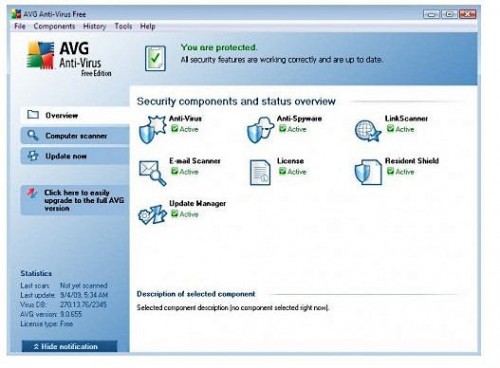
Task: Click the green Active check under E-mail Scanner
Action: coord(175,171)
